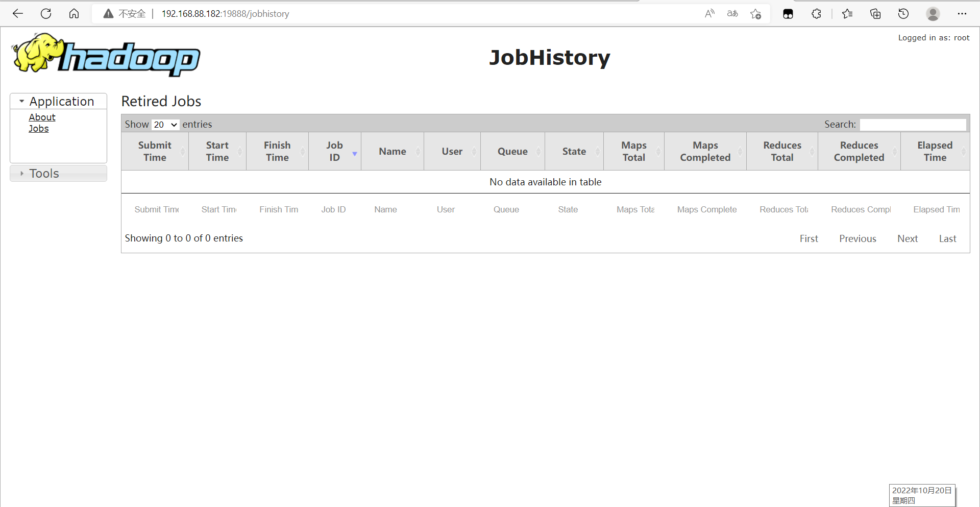Click the User footer filter field
980x507 pixels.
[453, 209]
